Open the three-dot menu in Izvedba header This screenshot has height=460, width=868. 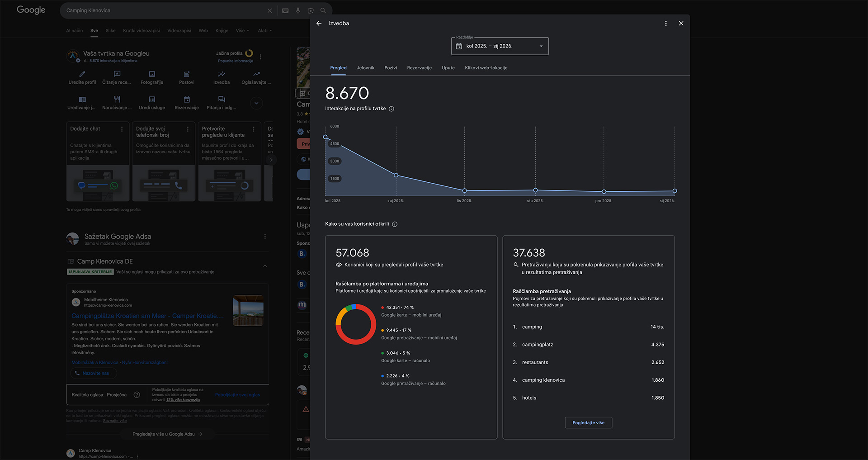click(665, 24)
